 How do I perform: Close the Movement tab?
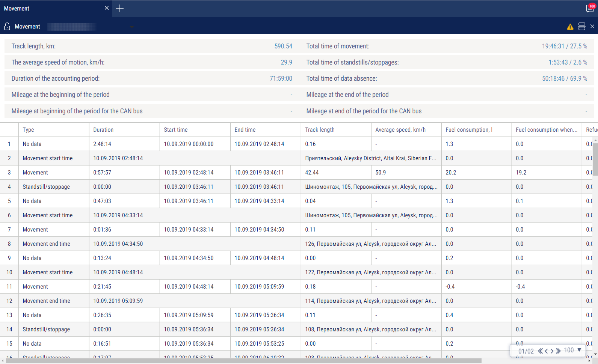[x=107, y=8]
